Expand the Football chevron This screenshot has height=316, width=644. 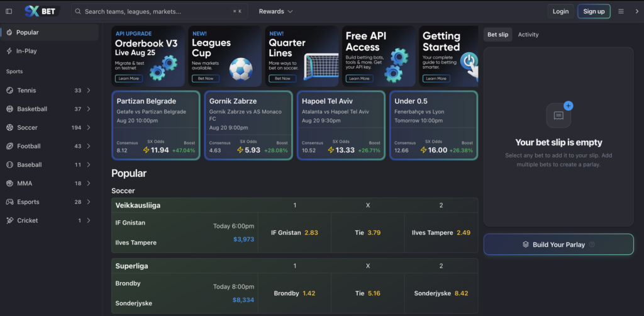click(89, 146)
